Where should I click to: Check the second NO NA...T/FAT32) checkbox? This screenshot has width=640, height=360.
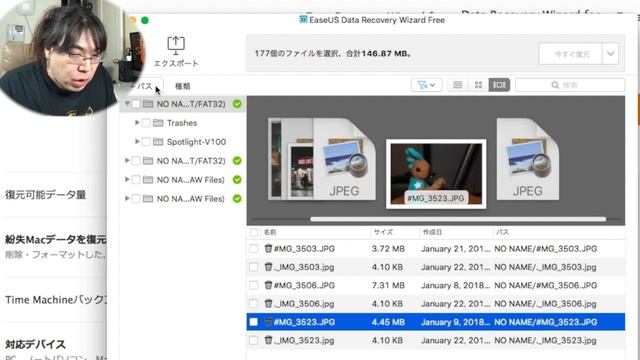pyautogui.click(x=136, y=161)
